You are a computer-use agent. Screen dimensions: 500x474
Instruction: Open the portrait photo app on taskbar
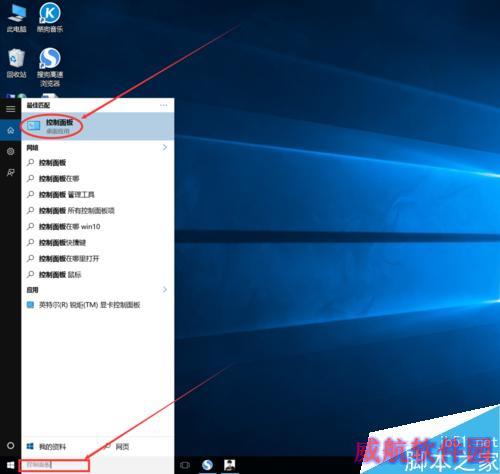click(x=230, y=464)
